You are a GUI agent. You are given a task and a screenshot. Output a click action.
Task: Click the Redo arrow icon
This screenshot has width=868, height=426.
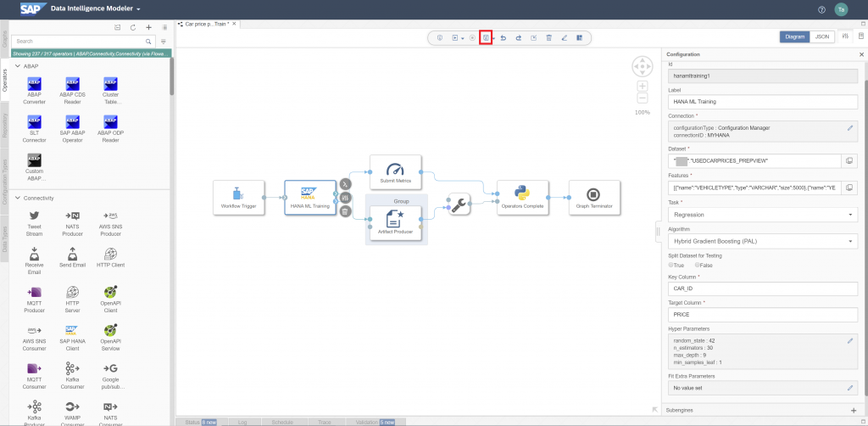pos(519,37)
